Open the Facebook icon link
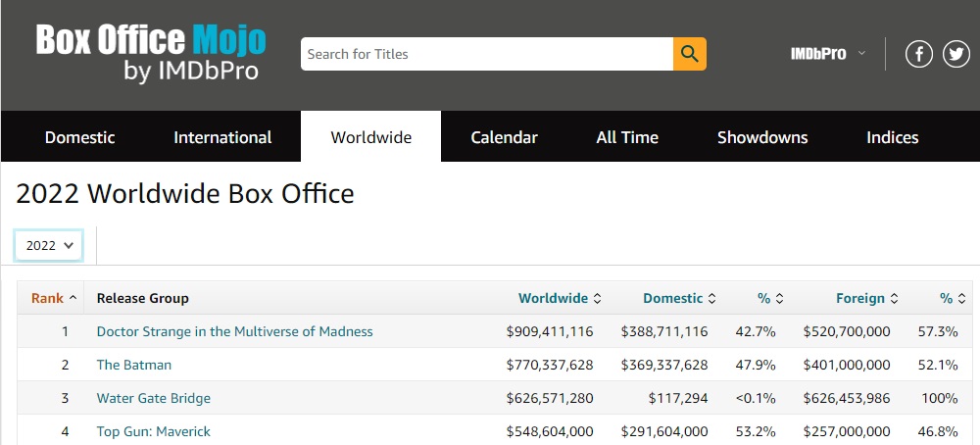980x445 pixels. point(918,54)
